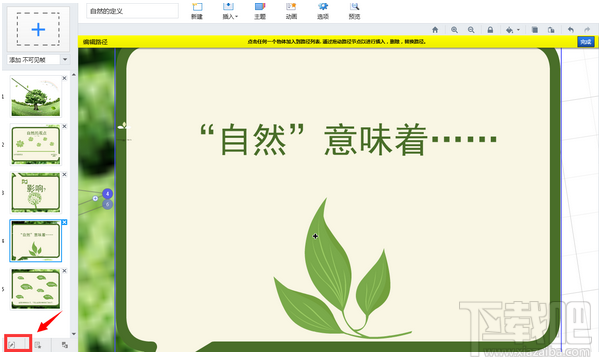Screen dimensions: 599x362
Task: Click the 自然的定义 title field
Action: (x=132, y=11)
